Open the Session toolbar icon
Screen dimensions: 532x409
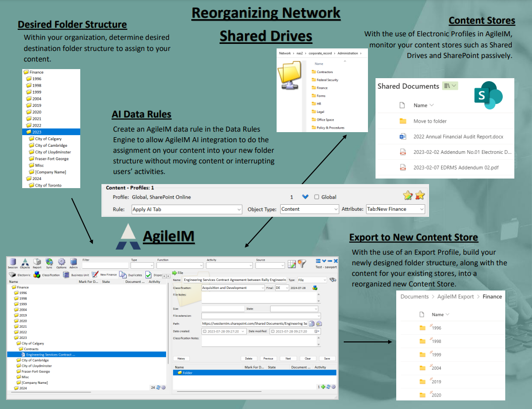13,263
